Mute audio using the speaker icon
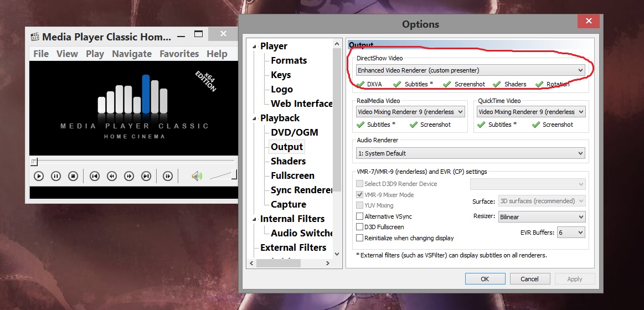Viewport: 644px width, 310px height. click(197, 176)
